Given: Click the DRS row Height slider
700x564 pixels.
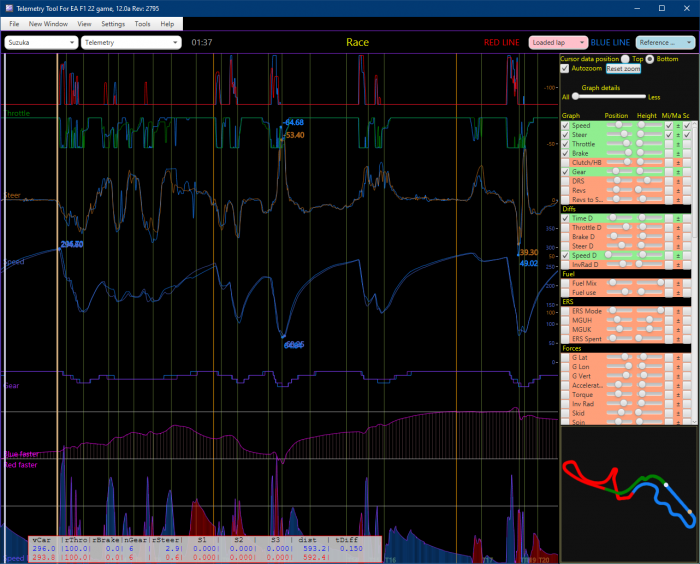Looking at the screenshot, I should [649, 181].
